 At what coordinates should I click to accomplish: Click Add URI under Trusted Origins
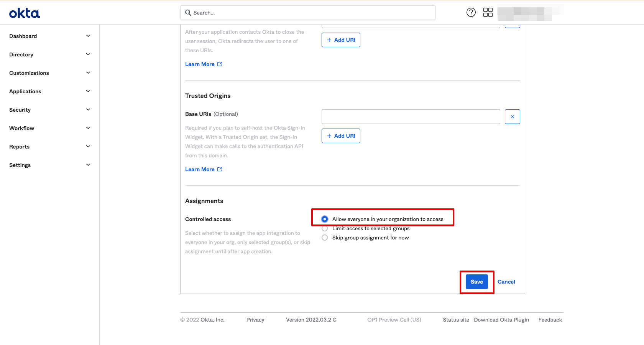click(x=341, y=136)
